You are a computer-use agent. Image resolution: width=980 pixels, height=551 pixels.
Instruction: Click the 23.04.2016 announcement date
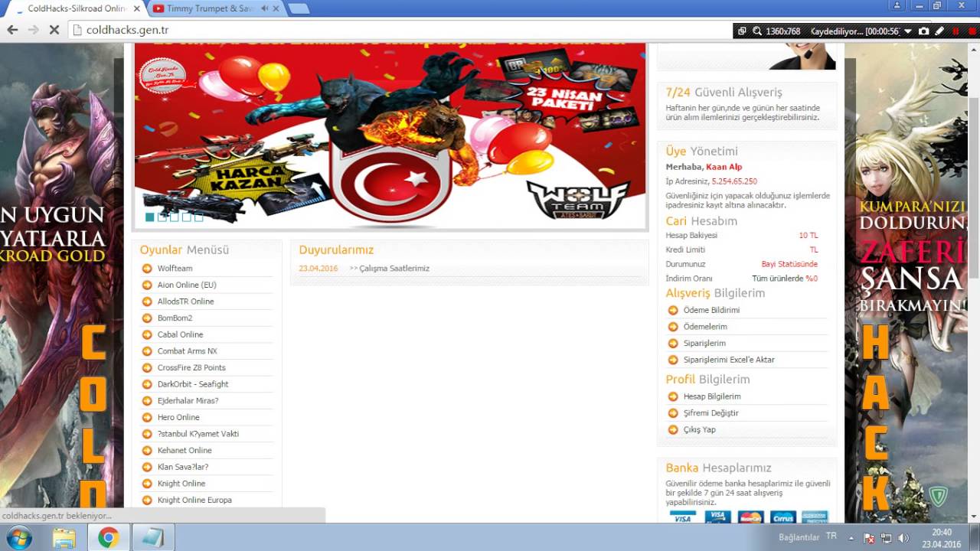[318, 269]
